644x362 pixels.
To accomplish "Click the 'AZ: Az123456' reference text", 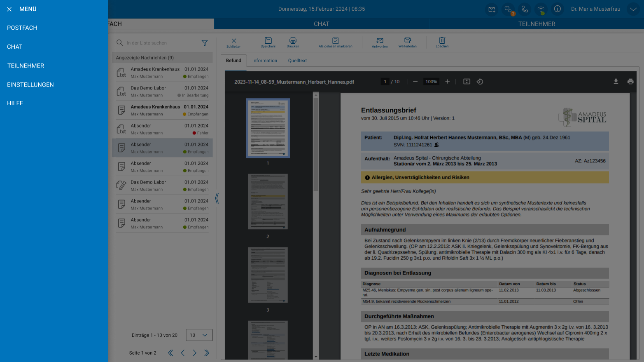I will pos(590,161).
